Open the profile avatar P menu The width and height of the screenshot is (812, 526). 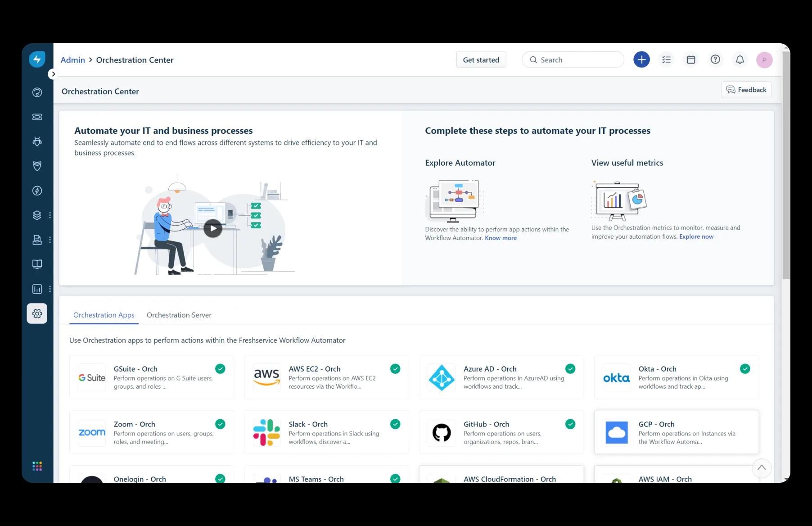pos(764,60)
